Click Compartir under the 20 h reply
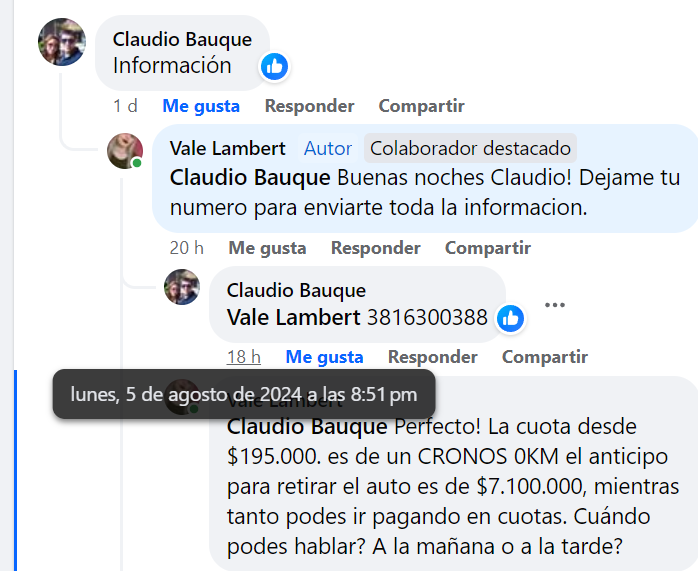The image size is (698, 571). click(488, 248)
